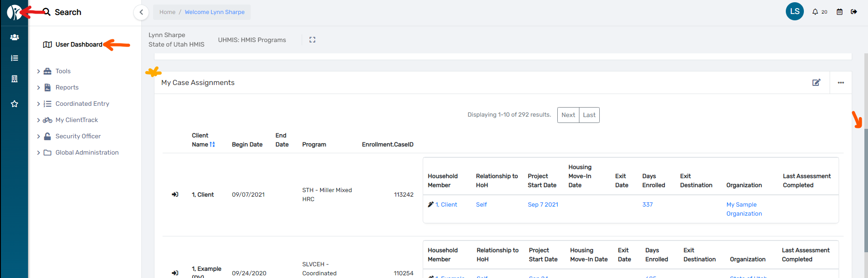The width and height of the screenshot is (868, 278).
Task: Click the Sep 7 2021 start date link
Action: click(x=543, y=204)
